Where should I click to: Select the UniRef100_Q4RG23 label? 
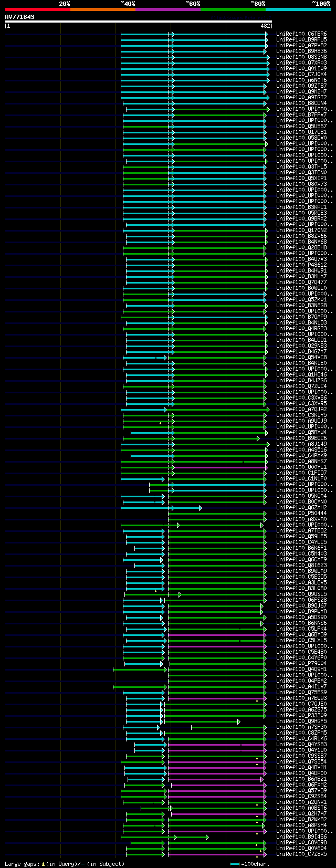(301, 329)
